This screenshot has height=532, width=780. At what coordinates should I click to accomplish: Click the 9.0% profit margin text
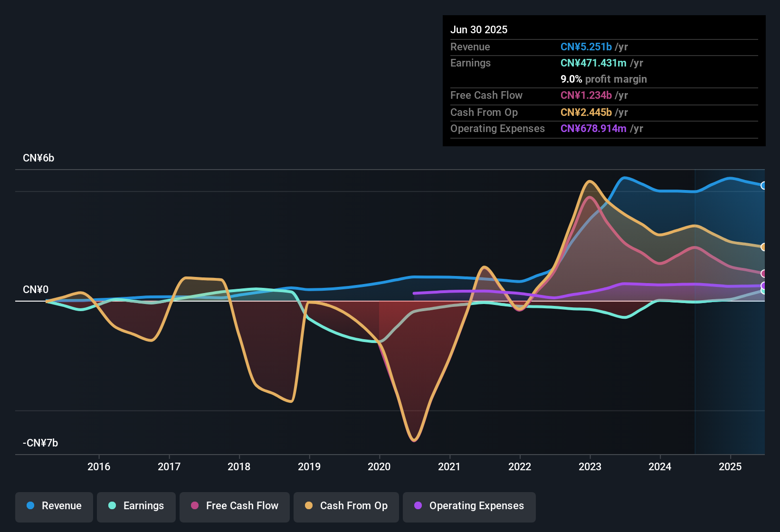click(x=604, y=79)
